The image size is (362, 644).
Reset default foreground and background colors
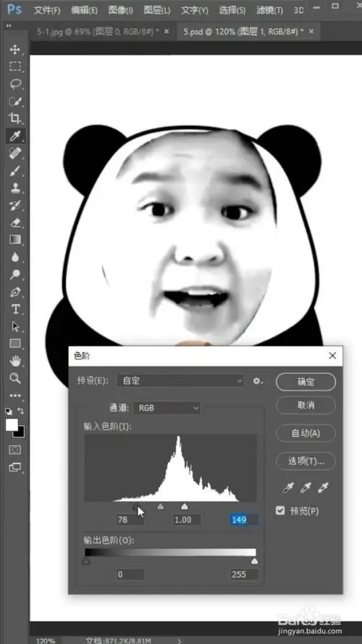pyautogui.click(x=8, y=411)
